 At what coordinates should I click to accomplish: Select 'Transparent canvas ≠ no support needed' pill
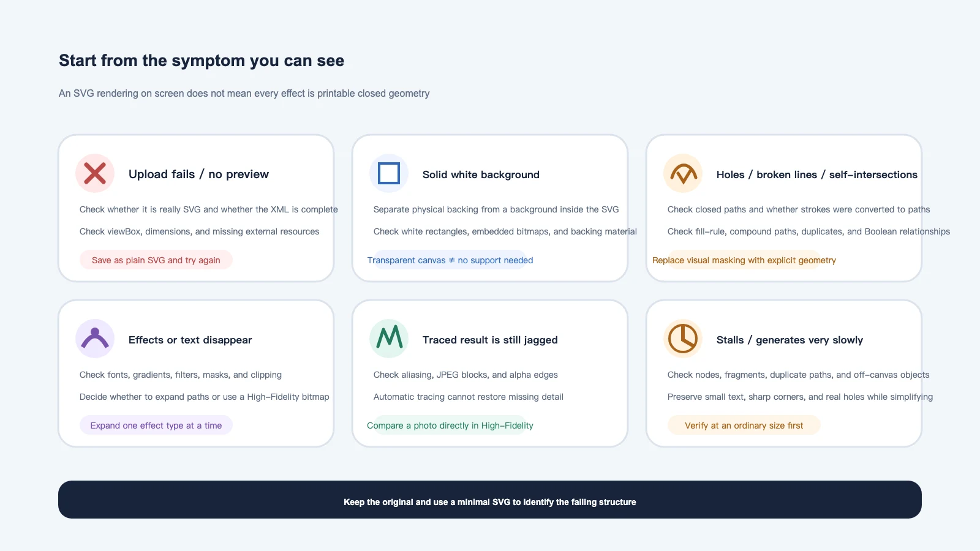(450, 260)
